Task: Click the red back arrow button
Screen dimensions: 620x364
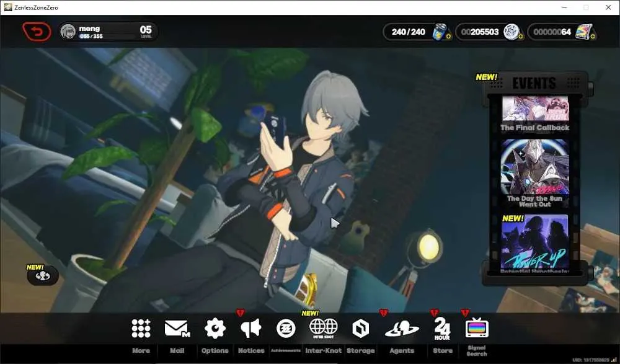Action: [x=37, y=32]
